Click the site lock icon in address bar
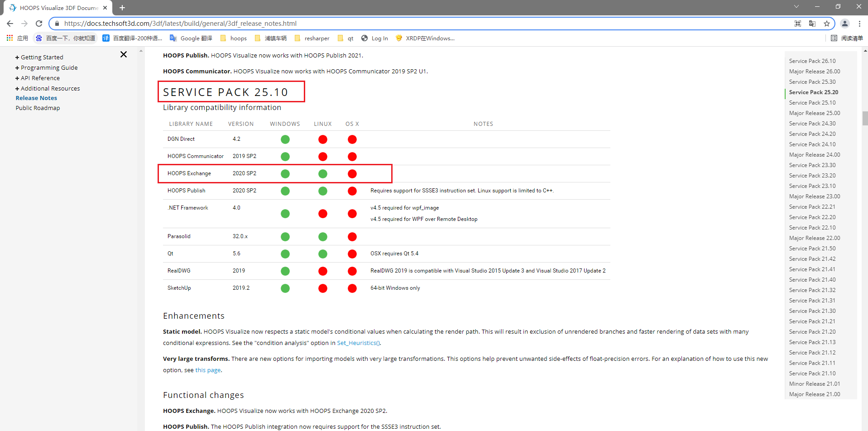The height and width of the screenshot is (431, 868). pos(57,24)
